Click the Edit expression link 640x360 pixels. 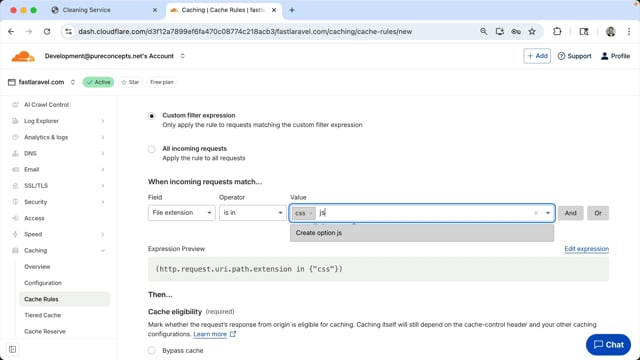pos(587,249)
